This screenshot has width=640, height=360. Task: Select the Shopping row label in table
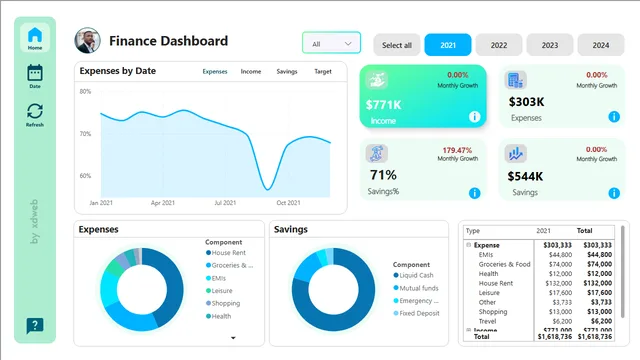[493, 311]
